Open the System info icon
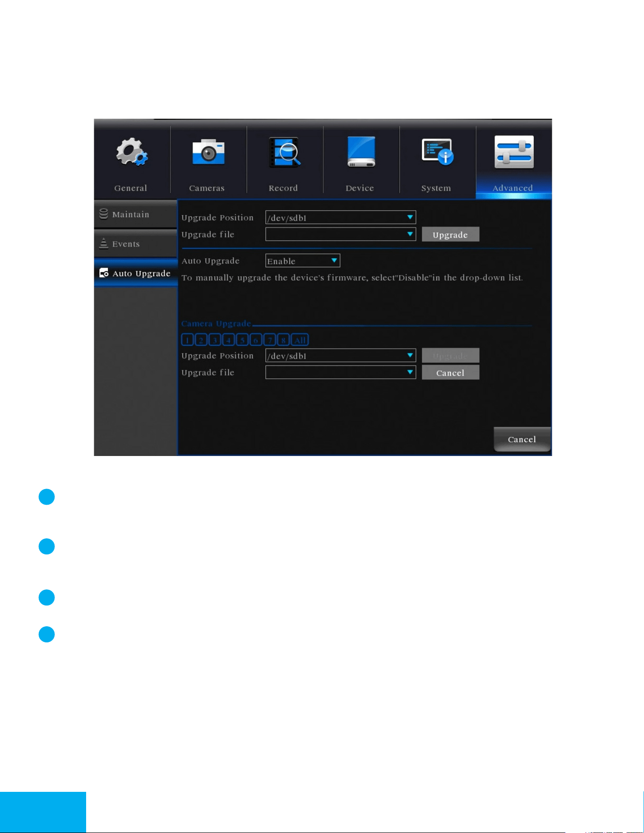644x833 pixels. pos(438,152)
